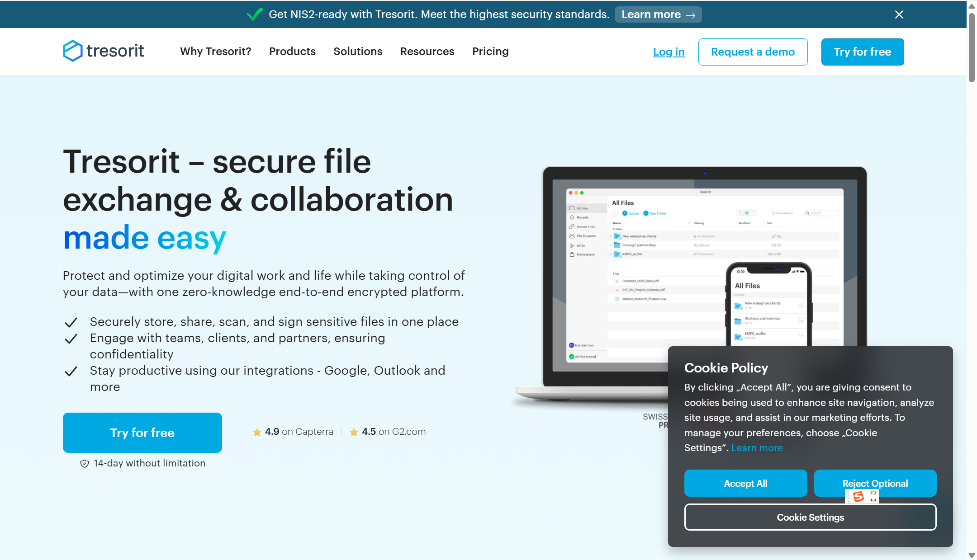Open Cookie Settings
This screenshot has height=560, width=977.
tap(810, 517)
